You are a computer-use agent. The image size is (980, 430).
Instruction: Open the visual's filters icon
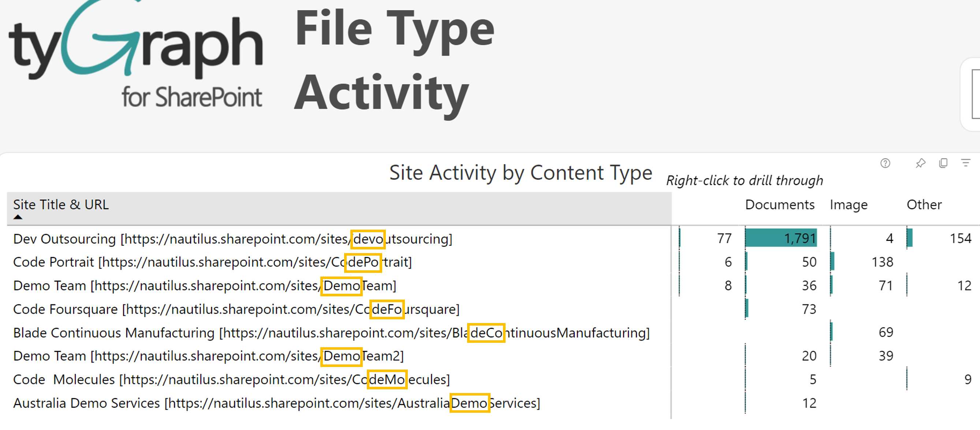pyautogui.click(x=966, y=163)
